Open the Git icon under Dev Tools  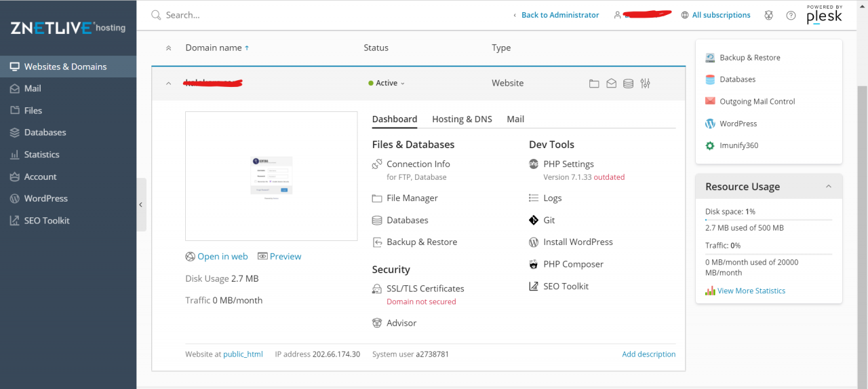tap(534, 220)
